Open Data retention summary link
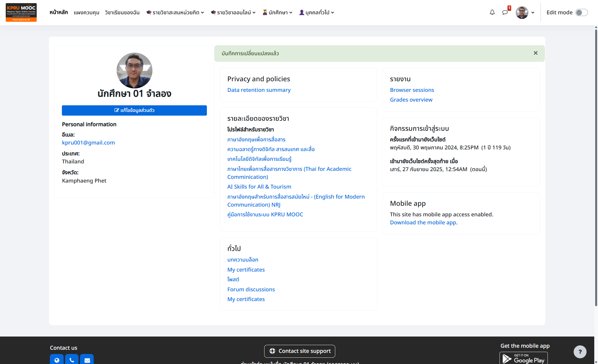598x364 pixels. click(259, 90)
